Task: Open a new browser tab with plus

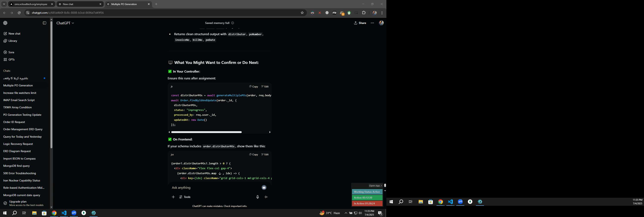Action: pos(156,4)
